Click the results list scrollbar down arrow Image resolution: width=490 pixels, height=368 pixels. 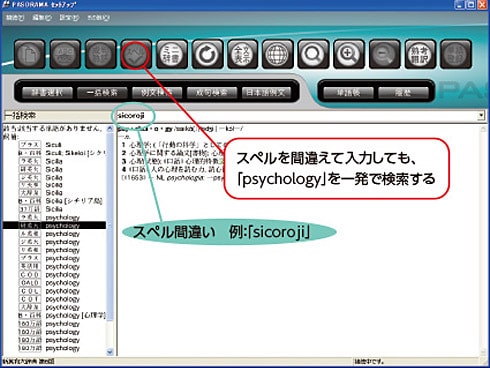tap(110, 352)
